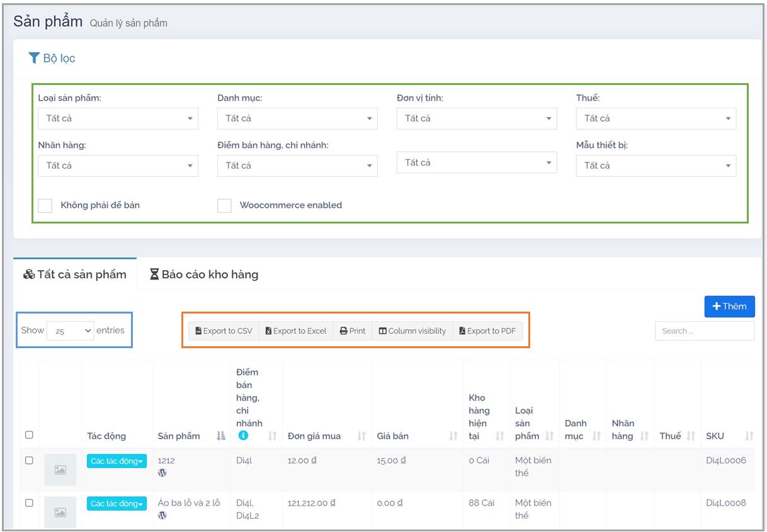Image resolution: width=767 pixels, height=532 pixels.
Task: Check the select-all checkbox in table header
Action: 29,435
